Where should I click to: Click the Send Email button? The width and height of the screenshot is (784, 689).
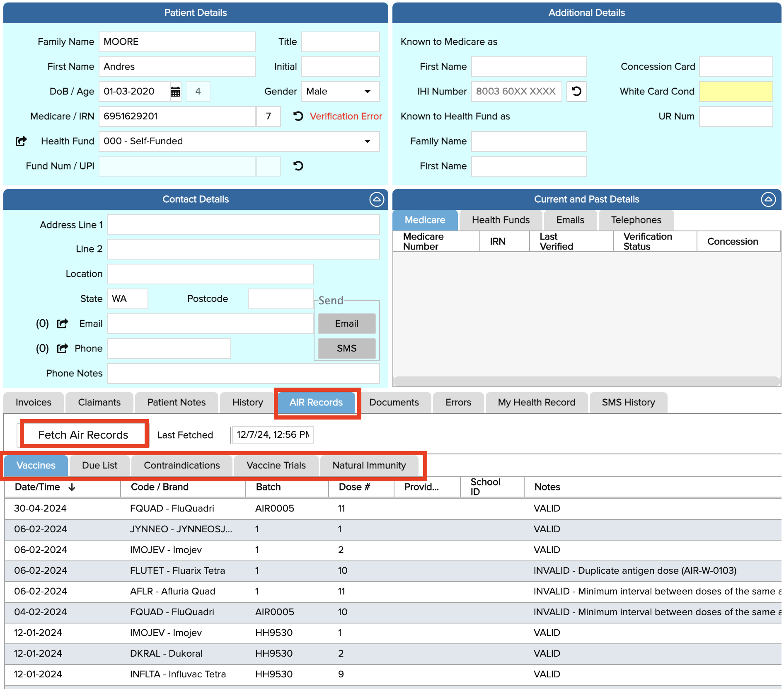click(x=347, y=324)
